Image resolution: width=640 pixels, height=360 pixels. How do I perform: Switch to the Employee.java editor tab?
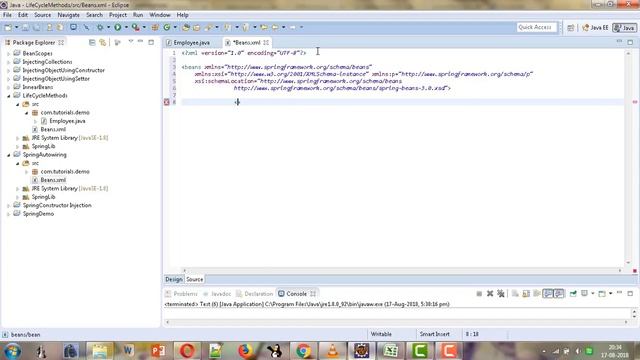click(x=188, y=42)
